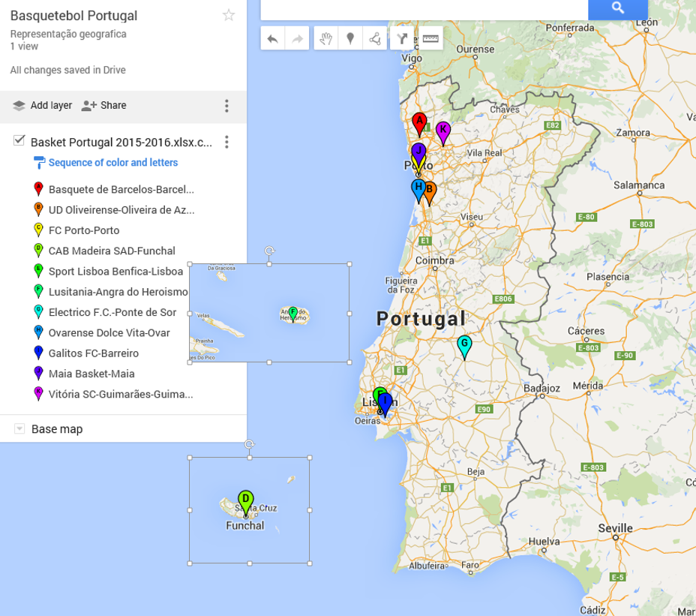Select Sport Lisboa Benfica-Lisboa list item

pos(115,271)
